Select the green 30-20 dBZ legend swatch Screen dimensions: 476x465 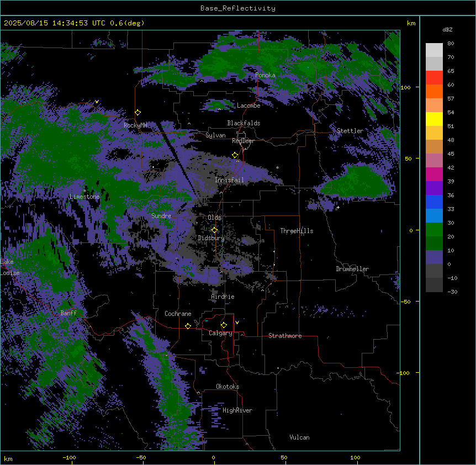[x=434, y=230]
